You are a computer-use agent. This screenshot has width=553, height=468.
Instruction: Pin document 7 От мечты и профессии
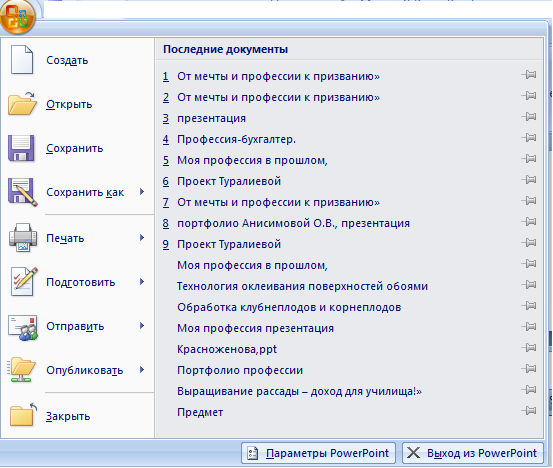[x=529, y=201]
